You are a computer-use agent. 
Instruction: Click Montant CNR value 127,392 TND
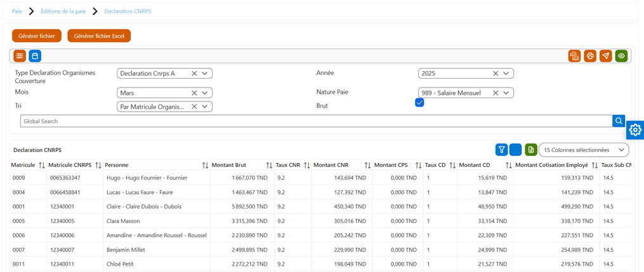pos(349,192)
